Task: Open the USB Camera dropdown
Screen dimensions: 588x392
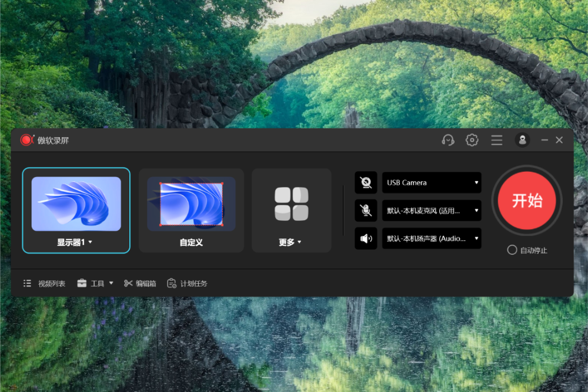Action: 432,182
